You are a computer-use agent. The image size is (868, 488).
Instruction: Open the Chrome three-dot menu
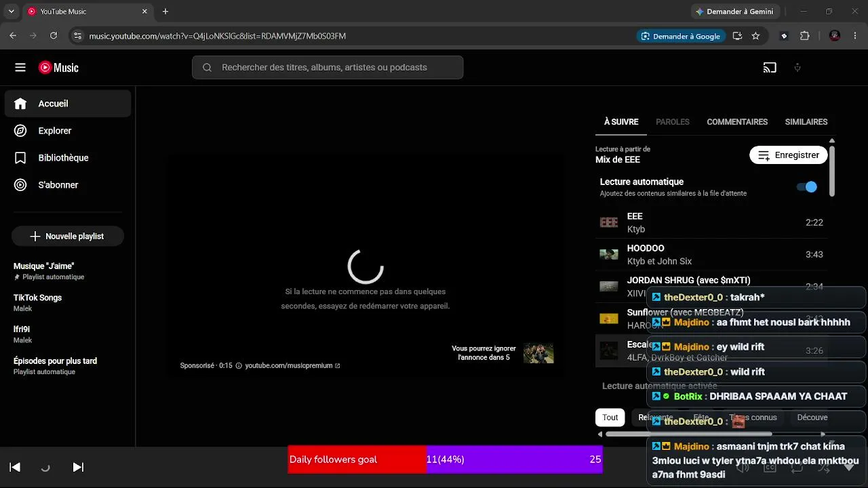854,36
